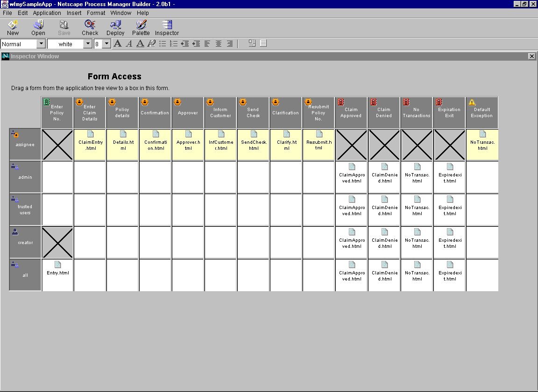Select Expiredexit.html in the creator row
This screenshot has width=538, height=392.
pyautogui.click(x=450, y=242)
